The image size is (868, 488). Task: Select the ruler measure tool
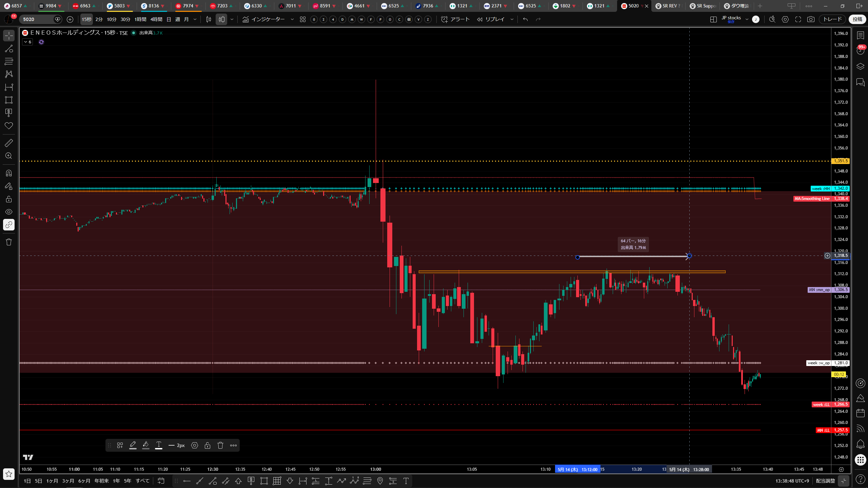point(9,143)
